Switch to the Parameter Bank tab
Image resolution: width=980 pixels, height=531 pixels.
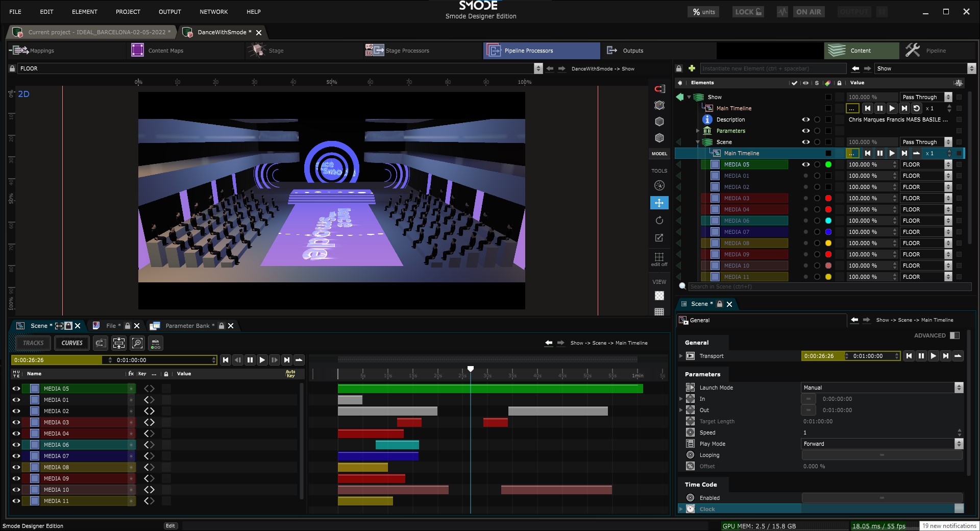(x=187, y=326)
